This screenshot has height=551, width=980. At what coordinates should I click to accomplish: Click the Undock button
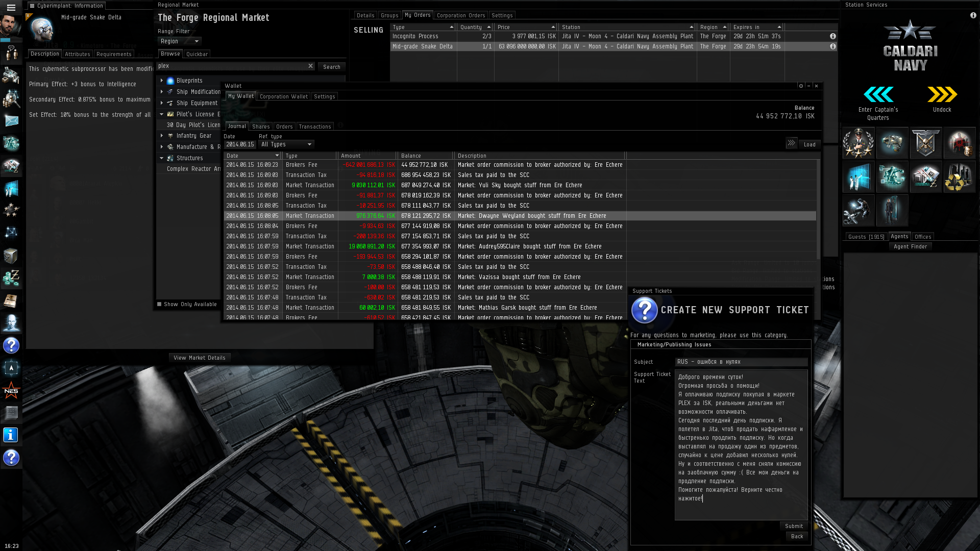(942, 98)
